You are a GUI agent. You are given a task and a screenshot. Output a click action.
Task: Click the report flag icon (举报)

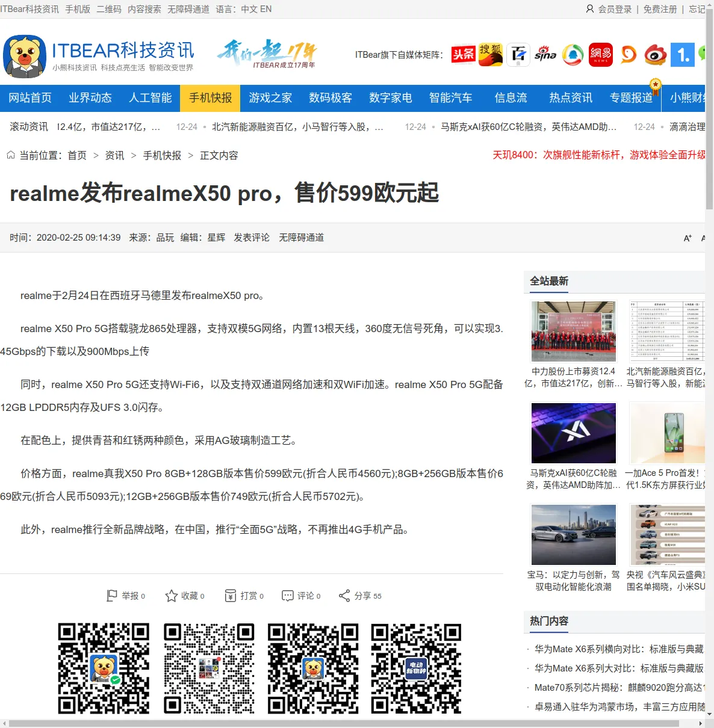(x=111, y=596)
